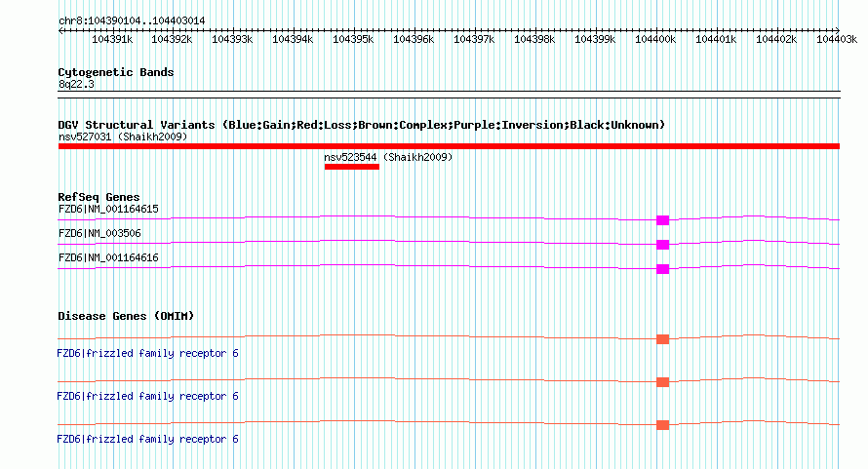Click the nsv527031 red loss variant bar
868x469 pixels.
coord(449,146)
